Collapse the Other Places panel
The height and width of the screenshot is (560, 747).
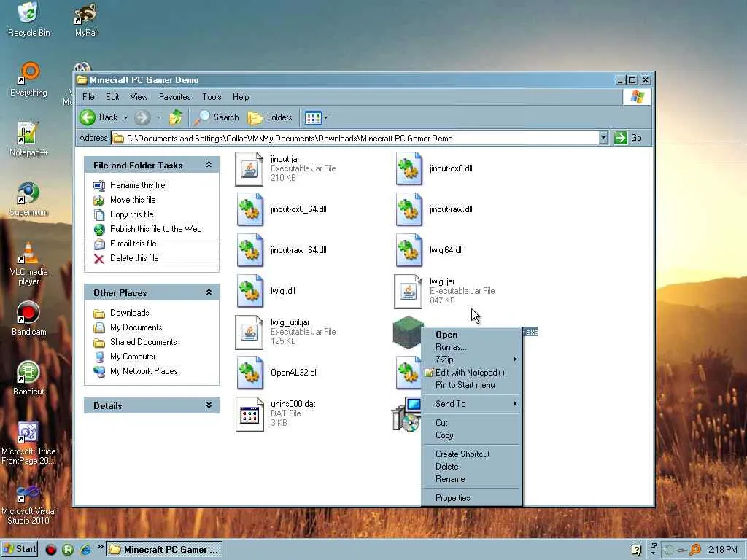(209, 292)
